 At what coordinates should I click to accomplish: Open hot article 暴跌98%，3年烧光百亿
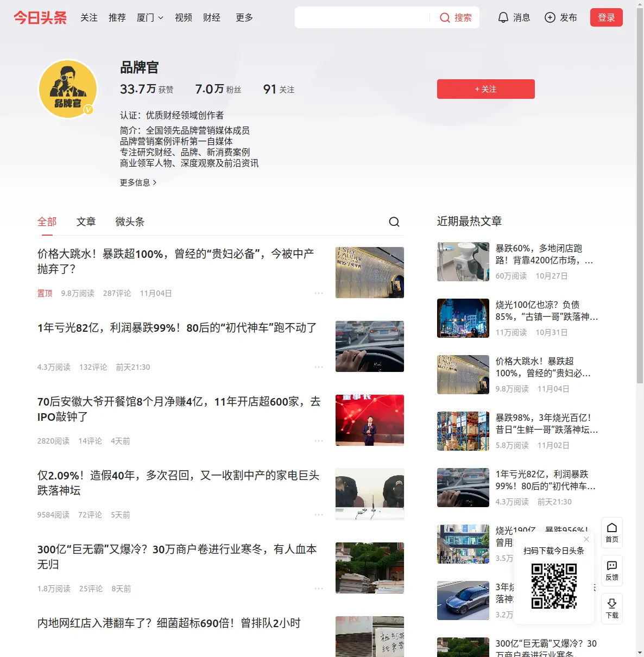pos(547,424)
